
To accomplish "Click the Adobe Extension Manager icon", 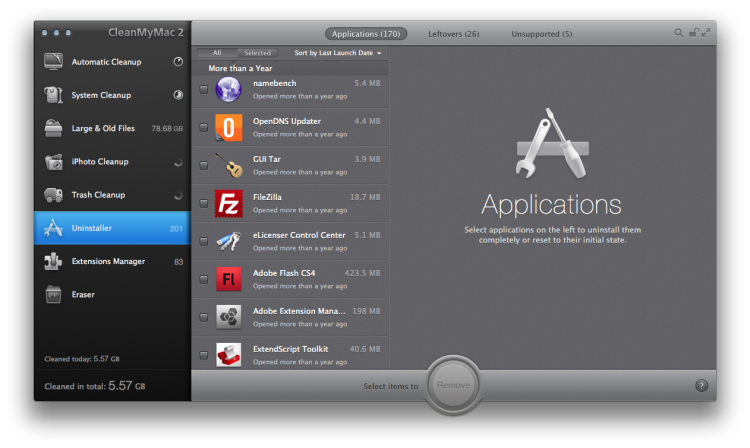I will click(228, 317).
